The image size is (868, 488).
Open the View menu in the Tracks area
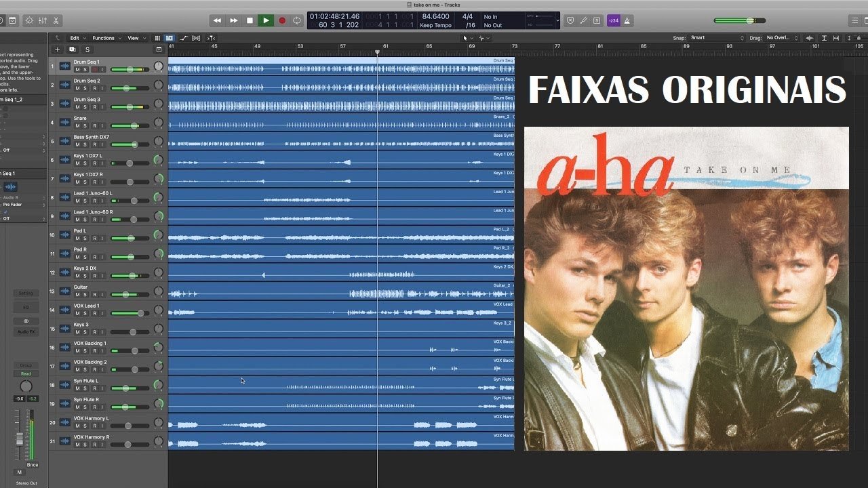(x=136, y=38)
